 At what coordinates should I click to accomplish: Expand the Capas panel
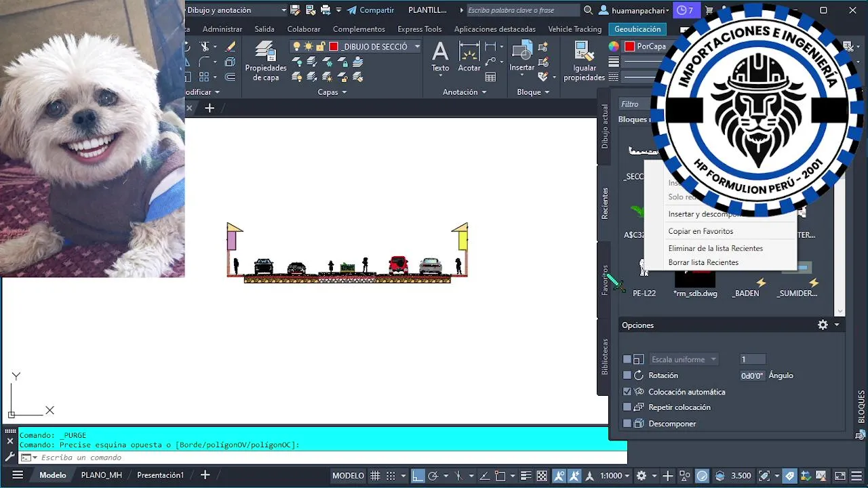[332, 92]
